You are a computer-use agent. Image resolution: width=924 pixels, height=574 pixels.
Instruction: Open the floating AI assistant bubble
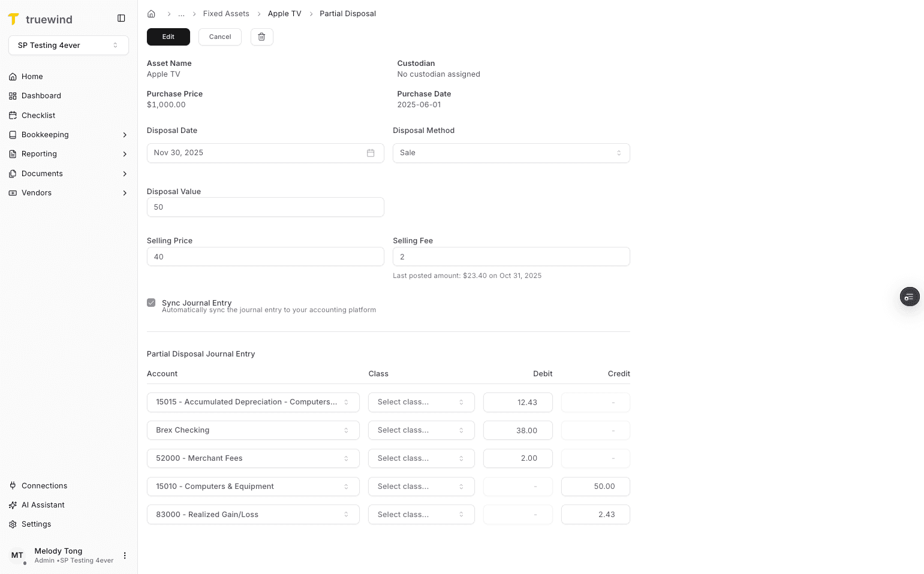coord(910,297)
